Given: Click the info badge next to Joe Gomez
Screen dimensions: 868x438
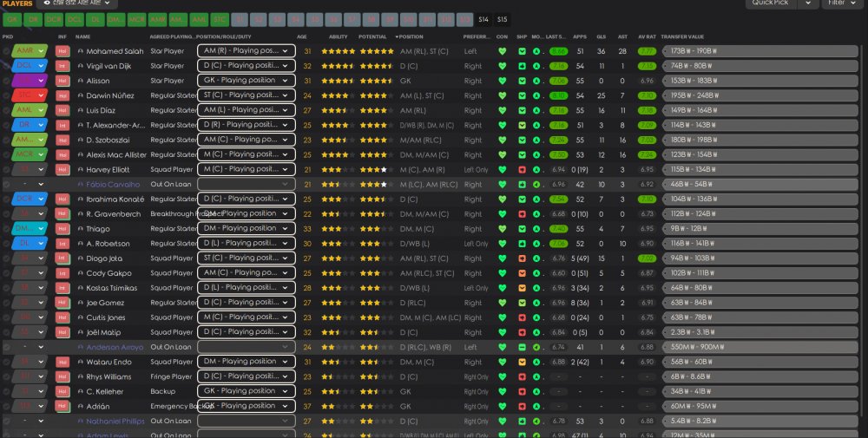Looking at the screenshot, I should click(62, 303).
